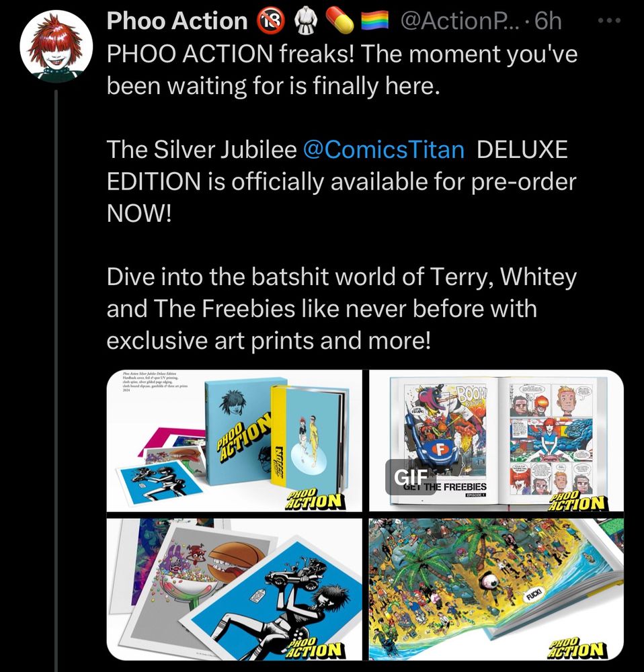The height and width of the screenshot is (672, 644).
Task: Click the Phoo Action logo on beach image
Action: 577,648
